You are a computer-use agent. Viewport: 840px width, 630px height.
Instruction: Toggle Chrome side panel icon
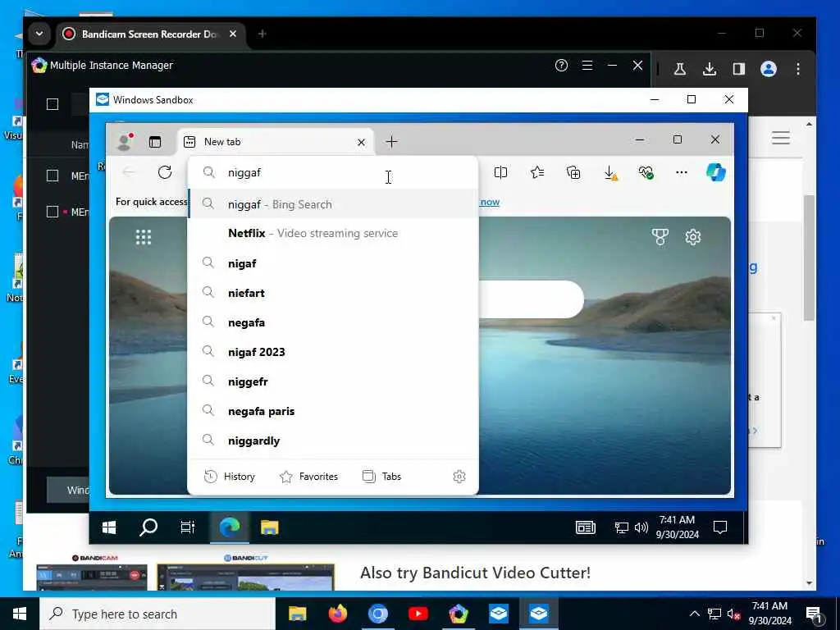739,69
